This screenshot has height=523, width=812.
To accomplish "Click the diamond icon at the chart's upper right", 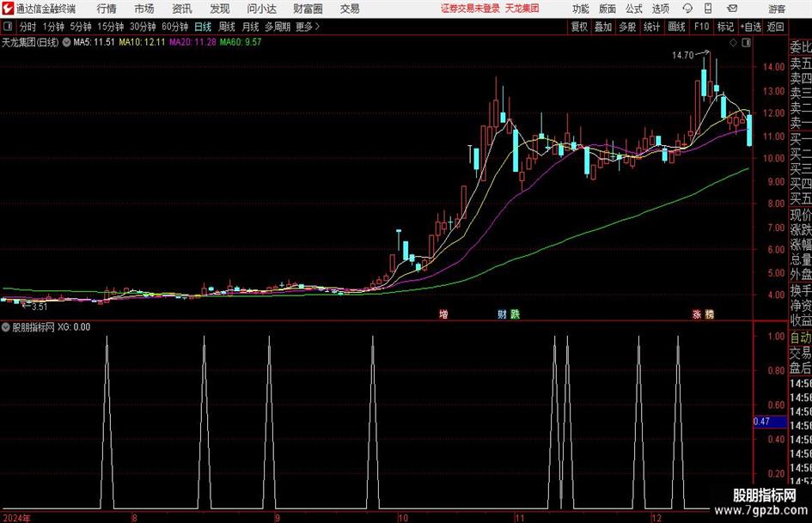I will 733,43.
